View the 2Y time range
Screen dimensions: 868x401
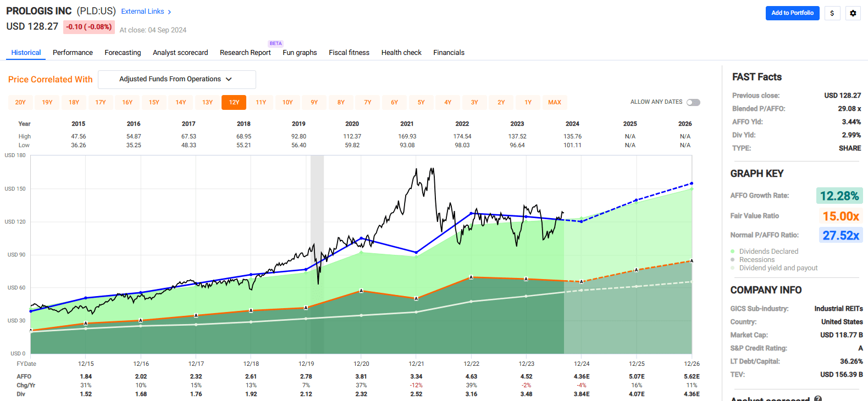click(501, 102)
